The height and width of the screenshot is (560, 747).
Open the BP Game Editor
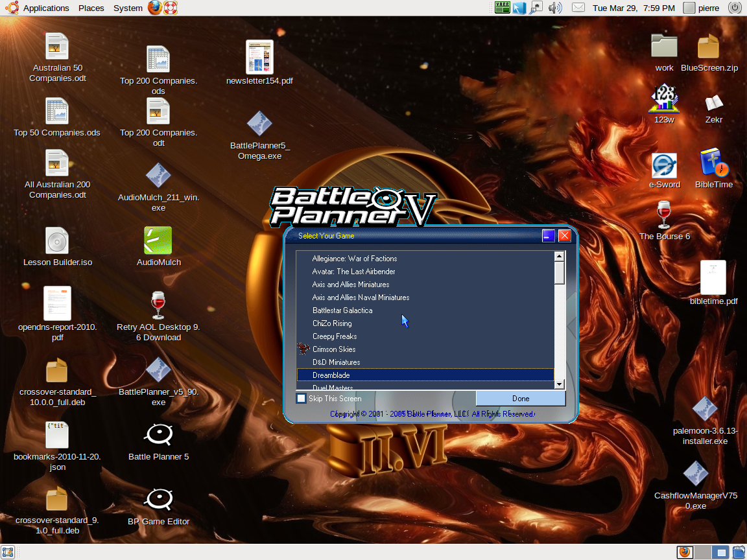tap(158, 499)
